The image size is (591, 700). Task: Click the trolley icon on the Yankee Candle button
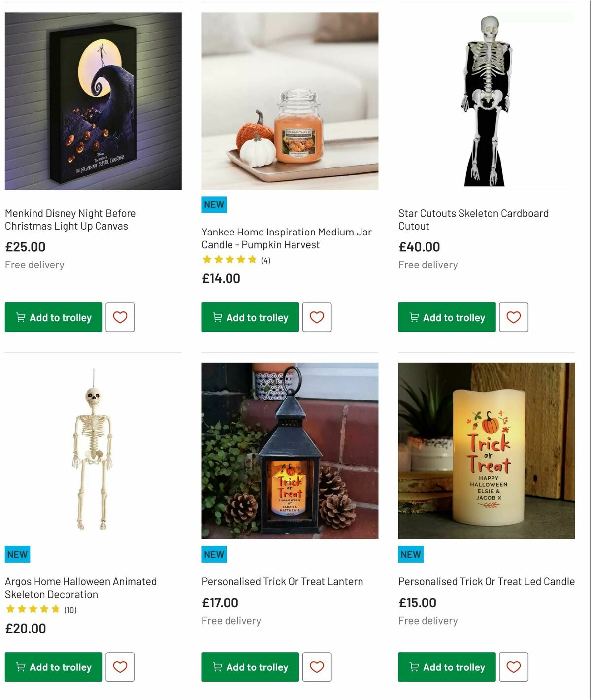(x=217, y=317)
